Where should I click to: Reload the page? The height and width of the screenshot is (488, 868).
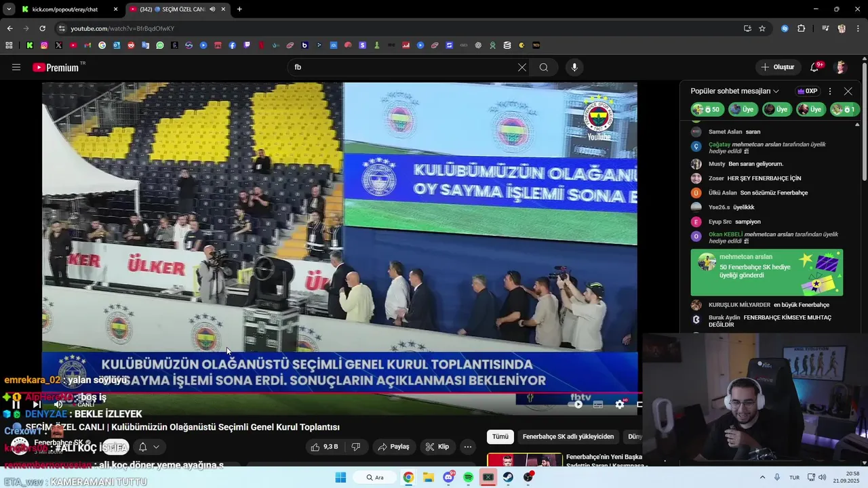pyautogui.click(x=42, y=28)
